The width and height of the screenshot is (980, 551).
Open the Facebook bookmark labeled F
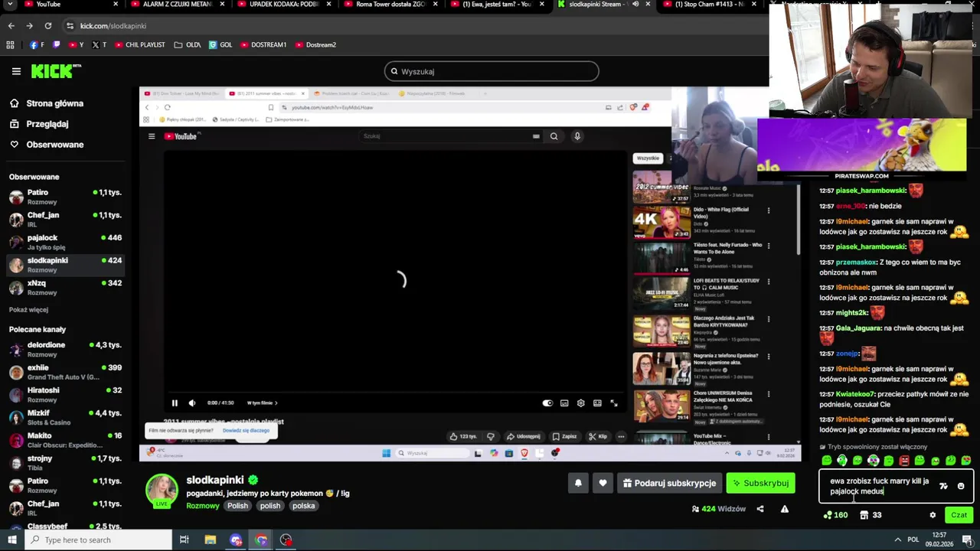[37, 44]
